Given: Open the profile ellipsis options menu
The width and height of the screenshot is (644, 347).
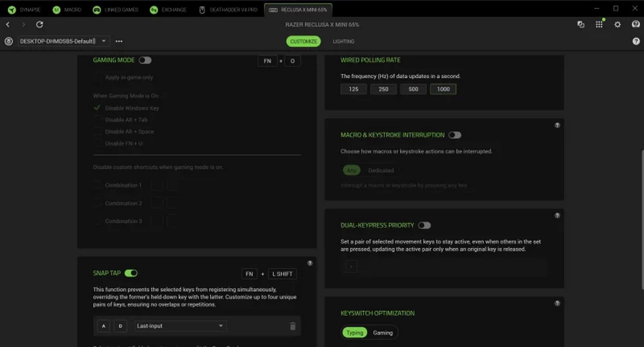Looking at the screenshot, I should click(x=119, y=41).
